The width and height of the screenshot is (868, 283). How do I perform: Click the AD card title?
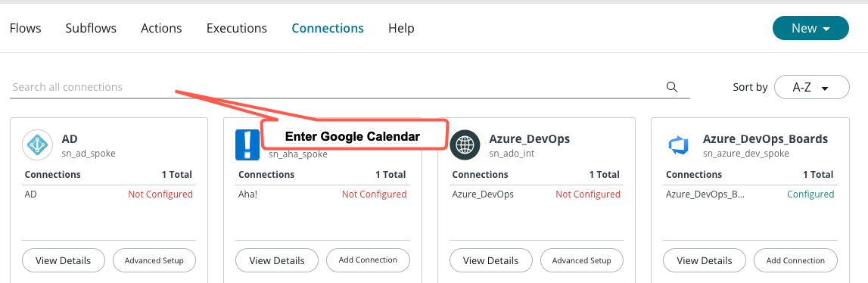(70, 138)
